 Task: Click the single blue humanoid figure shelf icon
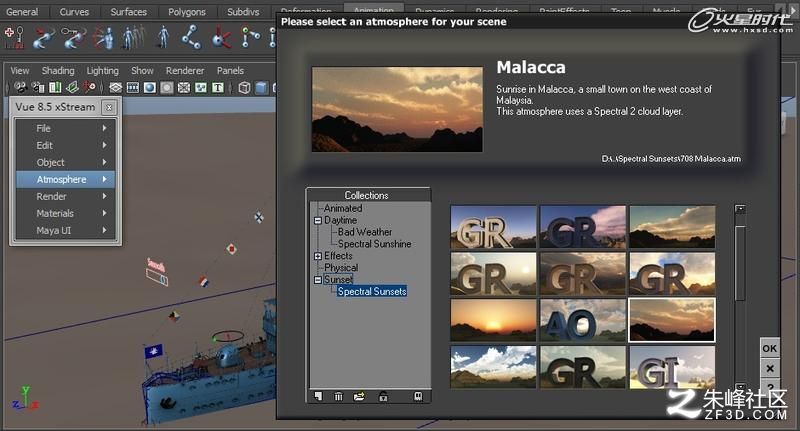pyautogui.click(x=163, y=38)
